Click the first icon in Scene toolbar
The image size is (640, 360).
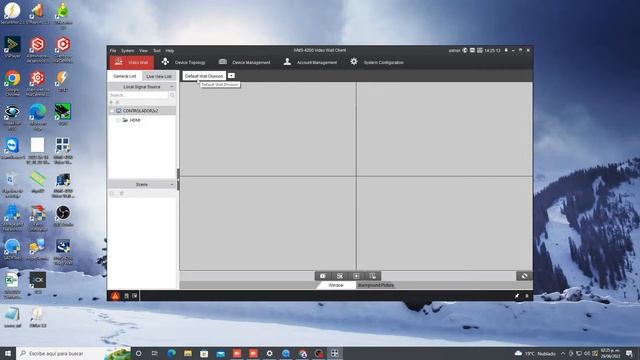112,193
